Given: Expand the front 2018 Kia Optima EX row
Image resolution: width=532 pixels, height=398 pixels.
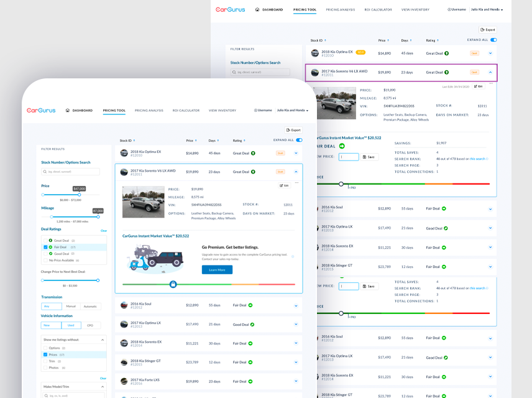Looking at the screenshot, I should 296,153.
